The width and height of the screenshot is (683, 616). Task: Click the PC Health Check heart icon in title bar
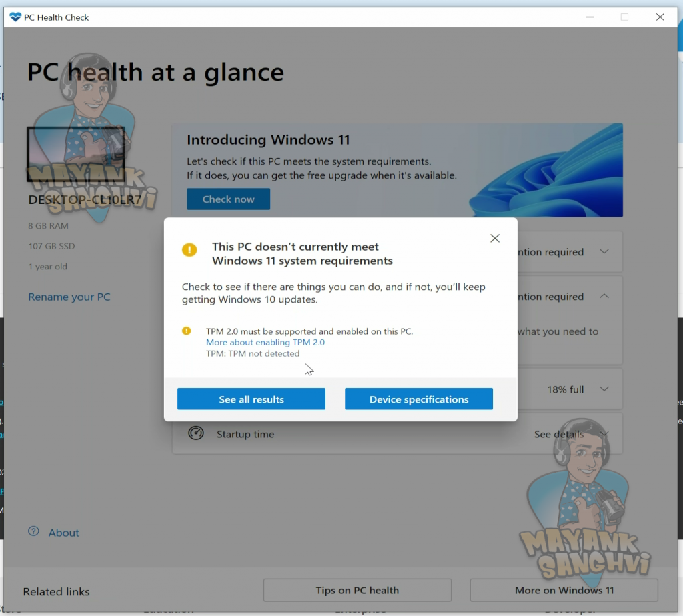(x=15, y=17)
